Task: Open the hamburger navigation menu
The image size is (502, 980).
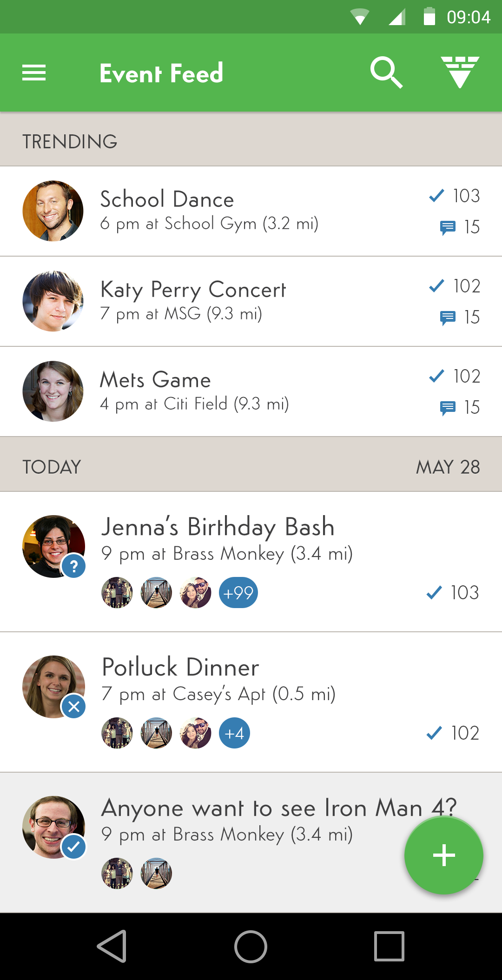Action: tap(34, 73)
